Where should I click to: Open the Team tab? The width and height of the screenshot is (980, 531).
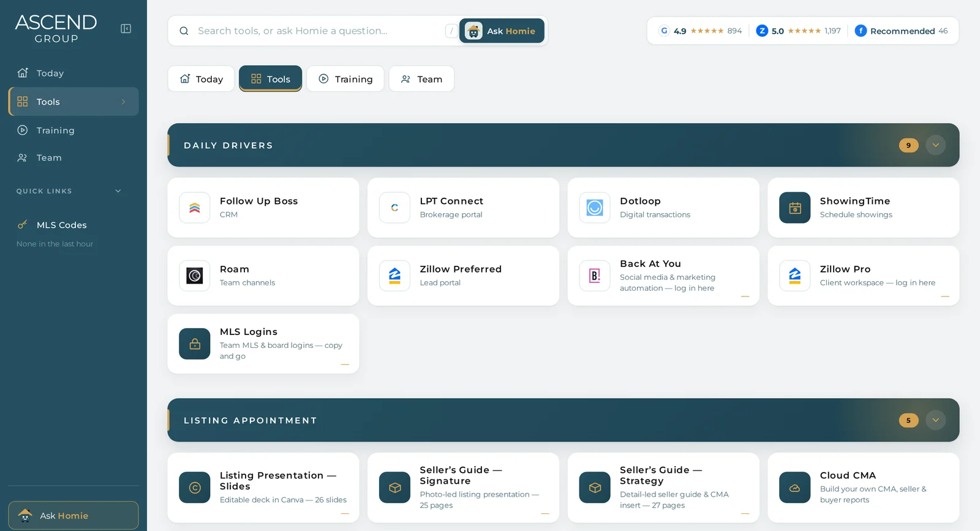[421, 79]
